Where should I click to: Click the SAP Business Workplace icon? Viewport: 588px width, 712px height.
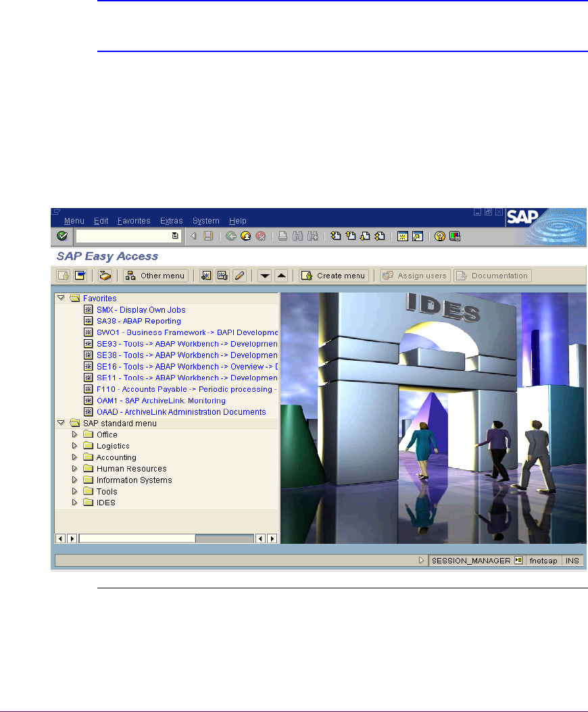(x=105, y=276)
